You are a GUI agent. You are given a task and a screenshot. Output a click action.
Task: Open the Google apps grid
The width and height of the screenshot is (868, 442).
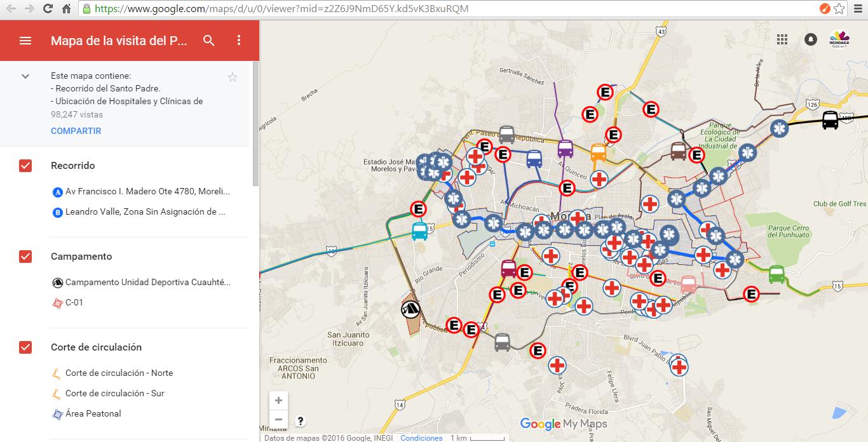click(782, 39)
